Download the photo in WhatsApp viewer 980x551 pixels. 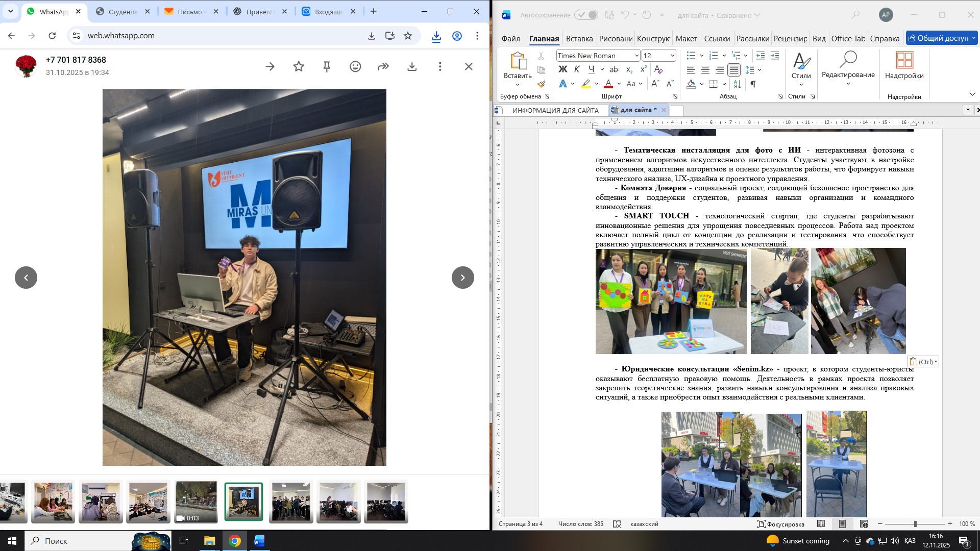(x=412, y=66)
